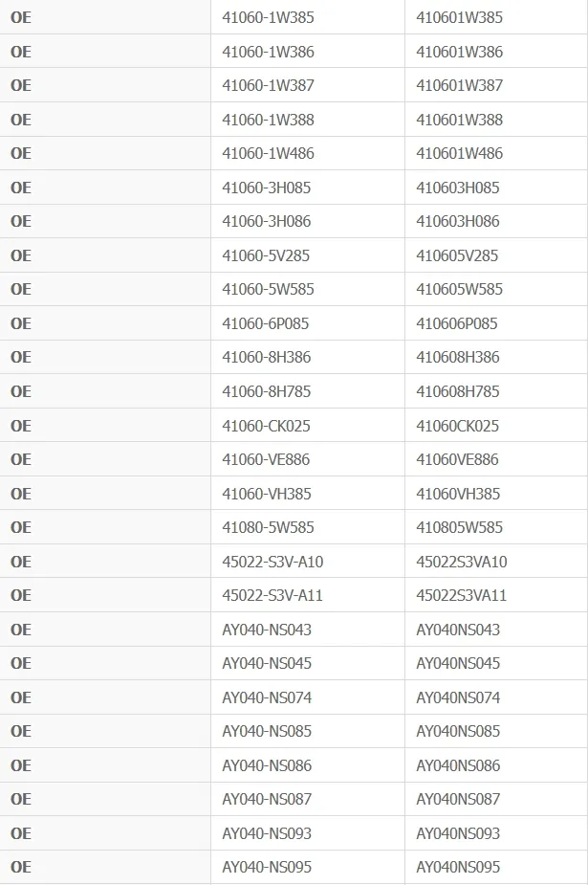This screenshot has width=588, height=885.
Task: Click the cell AY040NS093
Action: (x=458, y=833)
